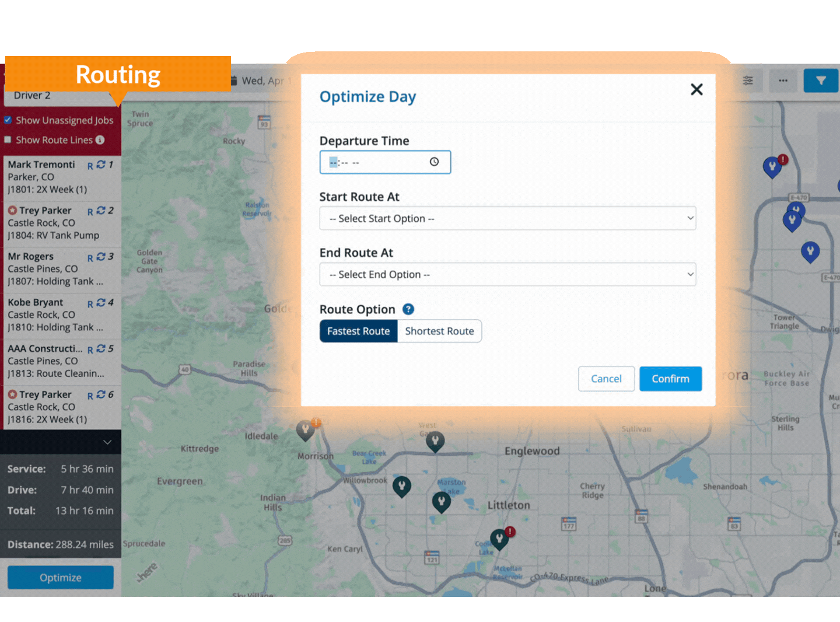The width and height of the screenshot is (840, 622).
Task: Uncheck Show Unassigned Jobs checkbox
Action: (x=8, y=120)
